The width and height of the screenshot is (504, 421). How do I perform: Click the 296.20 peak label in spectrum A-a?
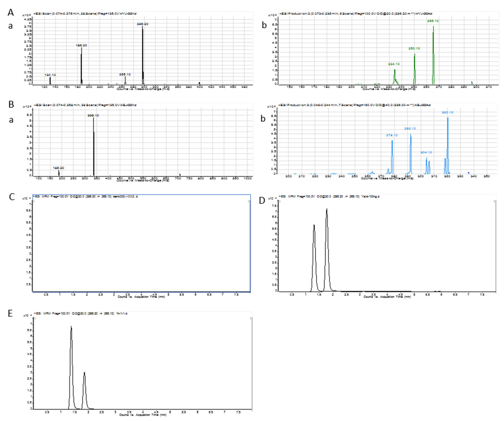(x=143, y=24)
